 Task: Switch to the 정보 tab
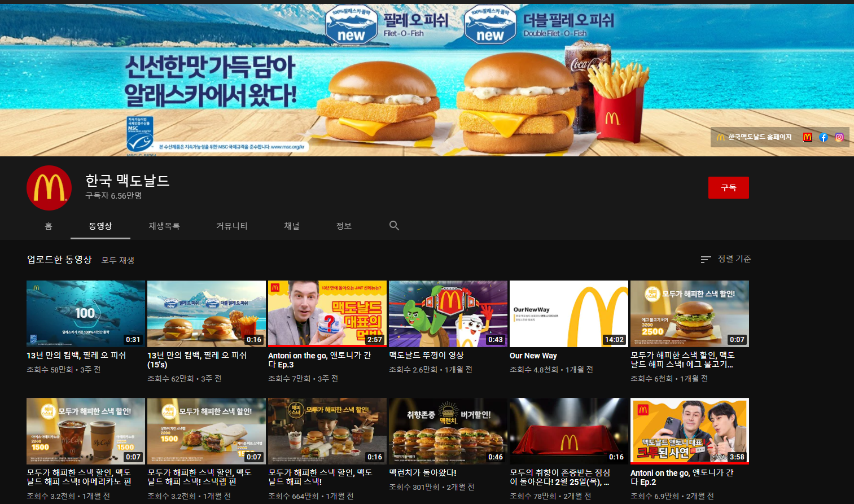click(344, 226)
